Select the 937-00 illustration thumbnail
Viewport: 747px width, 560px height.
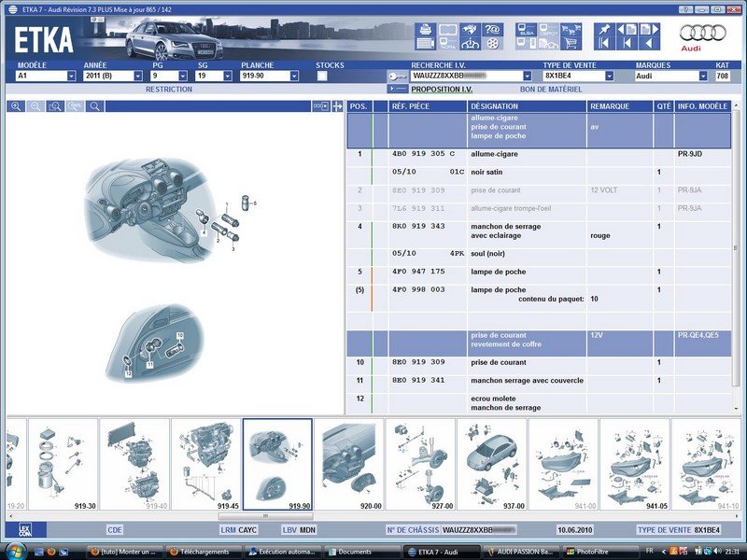(492, 464)
